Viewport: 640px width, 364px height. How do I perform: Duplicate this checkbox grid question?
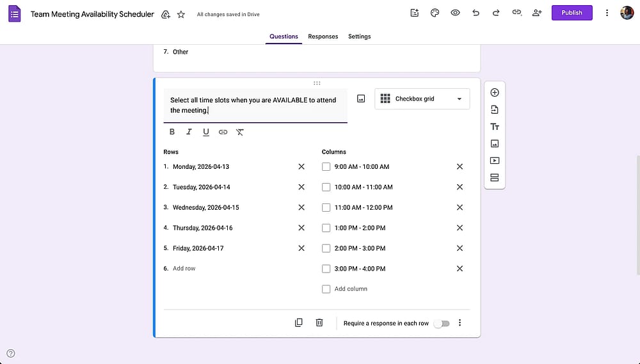click(x=299, y=323)
